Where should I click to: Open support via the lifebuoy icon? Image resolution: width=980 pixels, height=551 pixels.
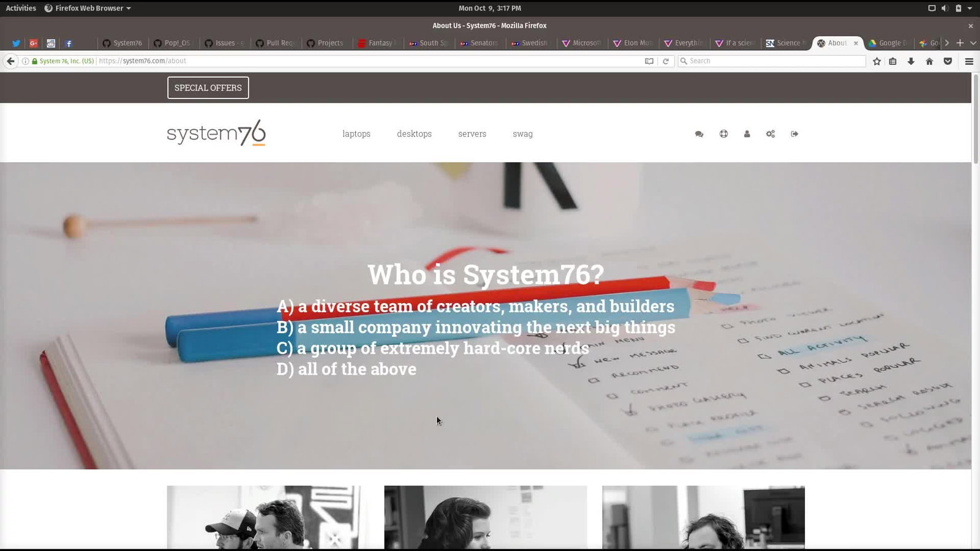(723, 134)
